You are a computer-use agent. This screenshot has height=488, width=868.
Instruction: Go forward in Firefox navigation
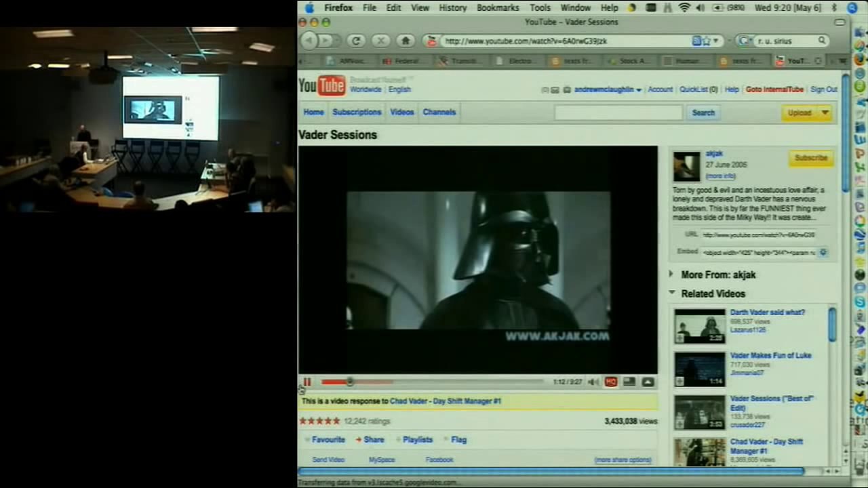click(x=326, y=41)
